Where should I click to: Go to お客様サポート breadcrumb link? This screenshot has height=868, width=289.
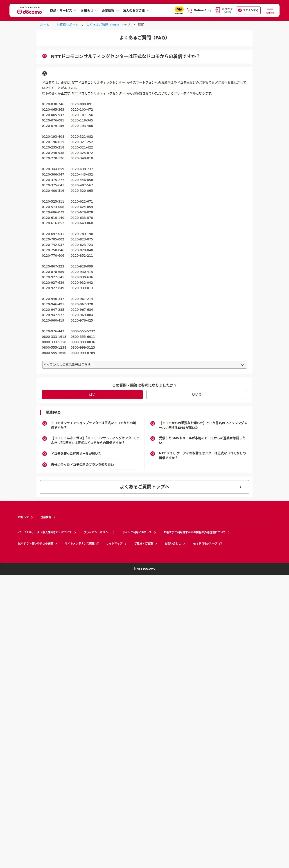67,25
